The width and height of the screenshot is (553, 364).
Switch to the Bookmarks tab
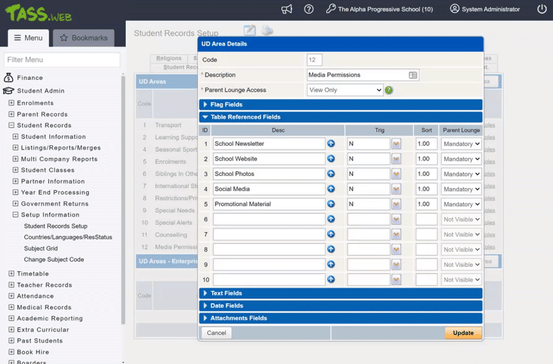84,38
